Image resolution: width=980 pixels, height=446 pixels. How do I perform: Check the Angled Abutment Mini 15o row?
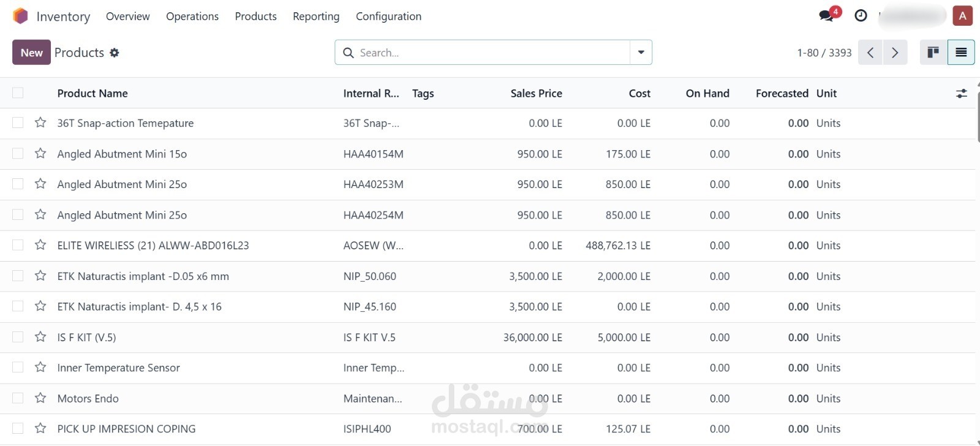[18, 154]
